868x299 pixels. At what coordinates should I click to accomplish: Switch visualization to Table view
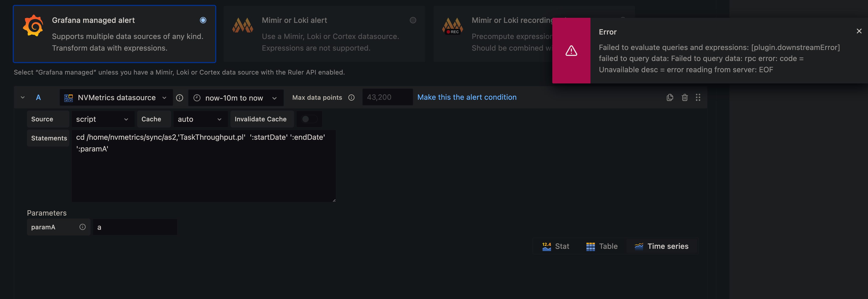(x=602, y=246)
